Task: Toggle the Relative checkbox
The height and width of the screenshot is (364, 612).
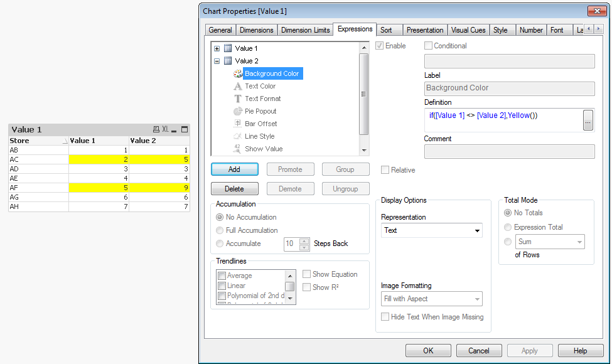Action: click(x=385, y=170)
